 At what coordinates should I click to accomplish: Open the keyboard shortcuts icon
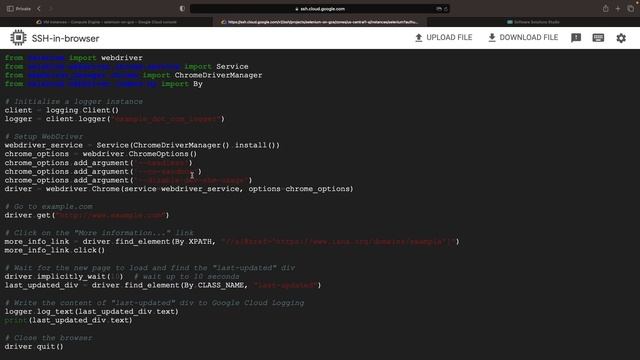coord(598,38)
